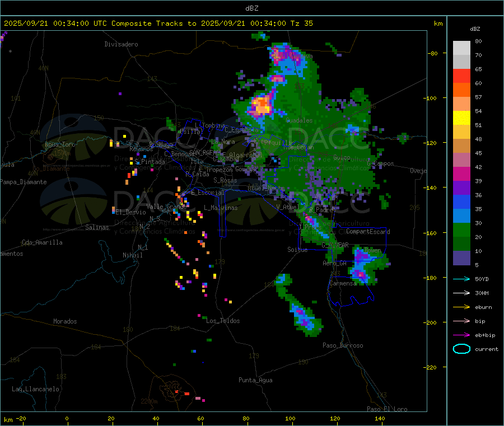
Task: Click the Paso_Barroso map label
Action: pos(343,346)
